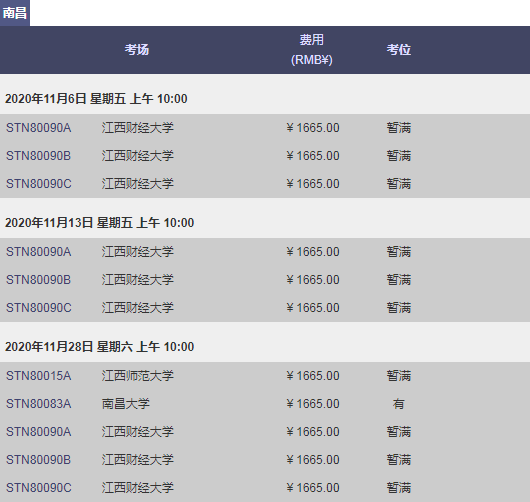
Task: Click the 费用 (RMB¥) column header
Action: (x=312, y=50)
